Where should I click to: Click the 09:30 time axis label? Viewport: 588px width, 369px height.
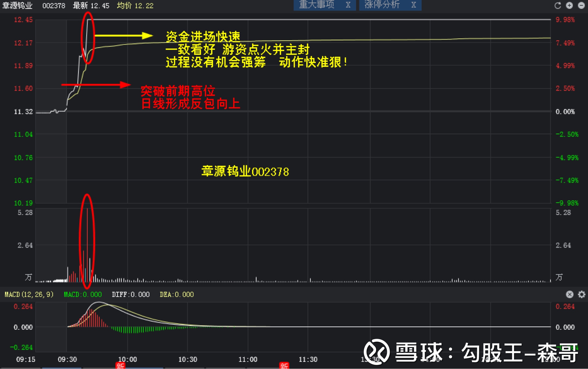(x=67, y=359)
